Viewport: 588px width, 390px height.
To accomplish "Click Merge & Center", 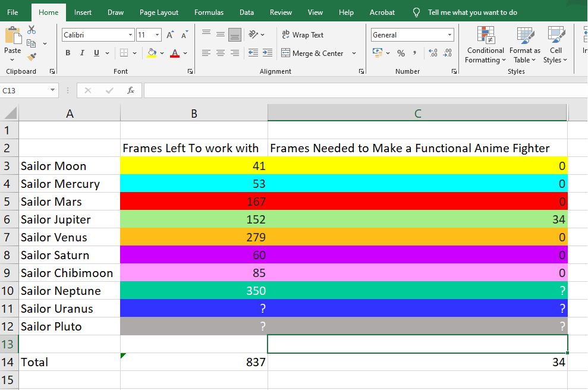I will (312, 53).
